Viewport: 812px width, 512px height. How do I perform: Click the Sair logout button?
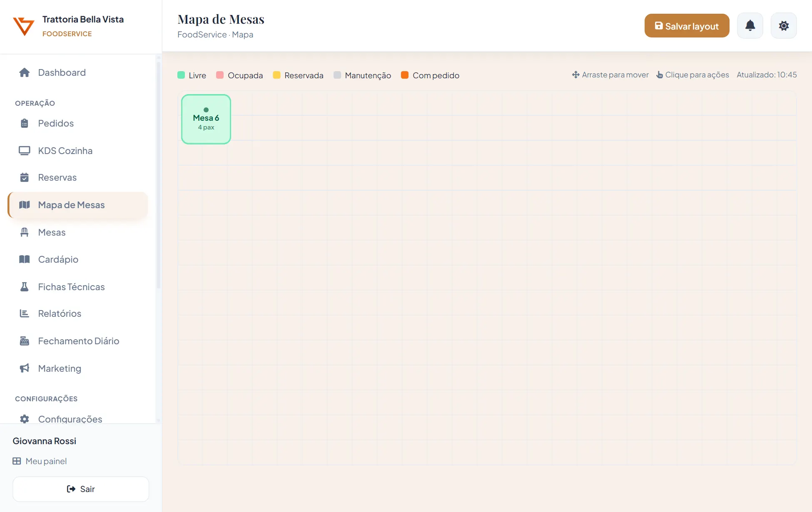point(81,489)
